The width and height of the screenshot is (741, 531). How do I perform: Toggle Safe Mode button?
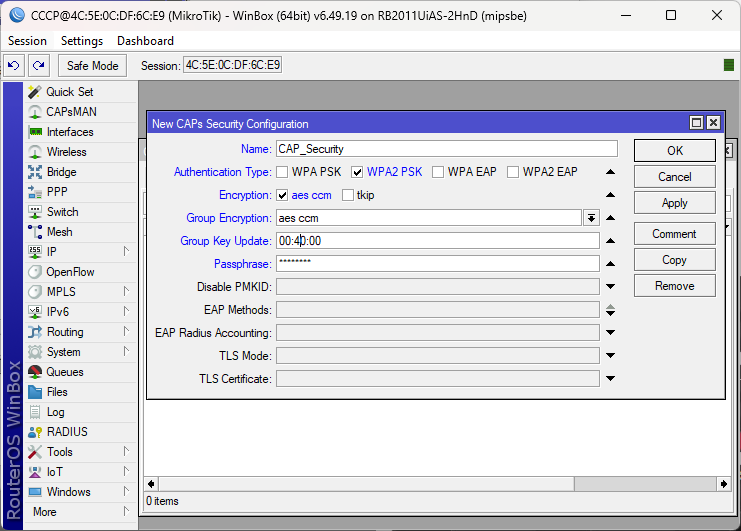point(93,66)
